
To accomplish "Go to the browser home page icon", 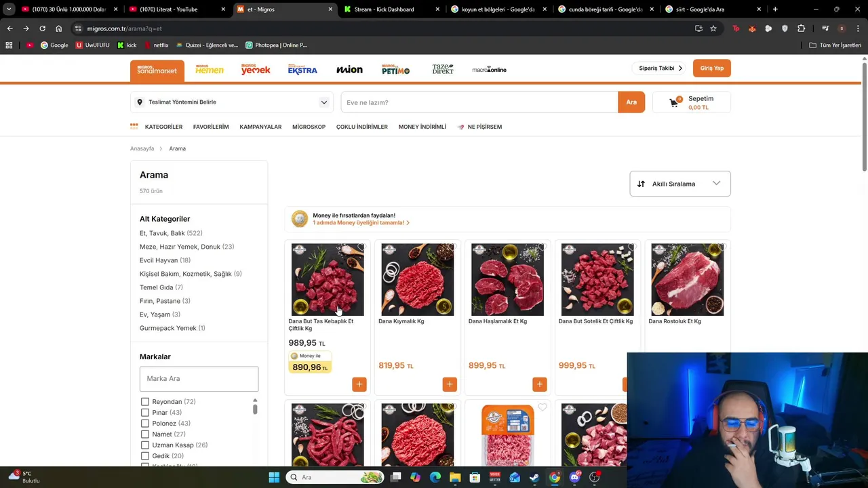I will pyautogui.click(x=58, y=28).
